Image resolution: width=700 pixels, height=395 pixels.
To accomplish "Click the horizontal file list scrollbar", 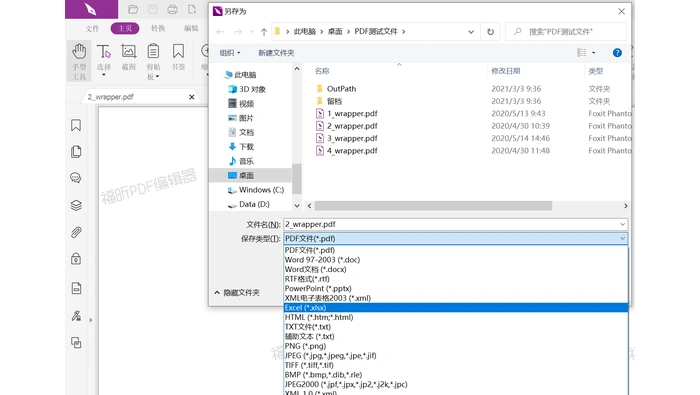I will coord(433,206).
